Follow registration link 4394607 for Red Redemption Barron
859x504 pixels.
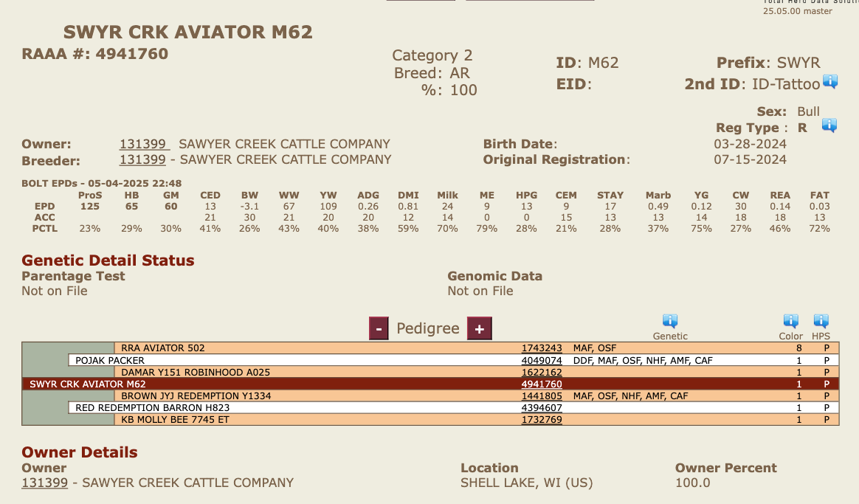[542, 408]
